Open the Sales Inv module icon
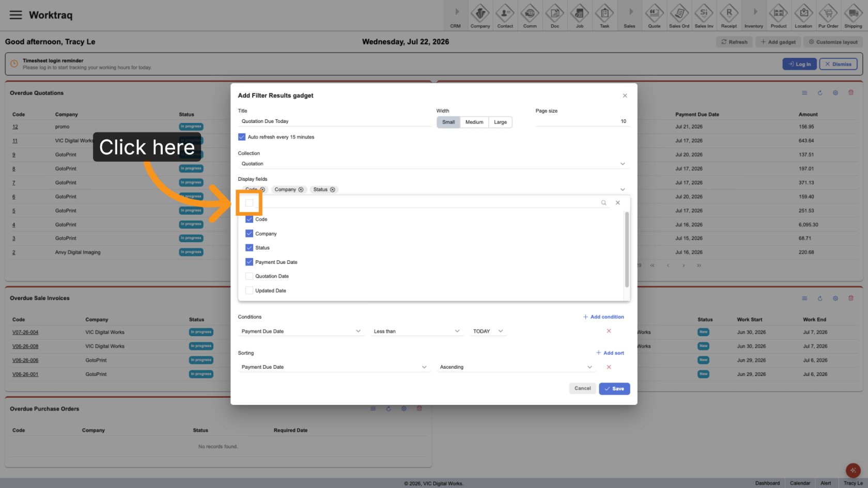Image resolution: width=868 pixels, height=488 pixels. click(704, 16)
